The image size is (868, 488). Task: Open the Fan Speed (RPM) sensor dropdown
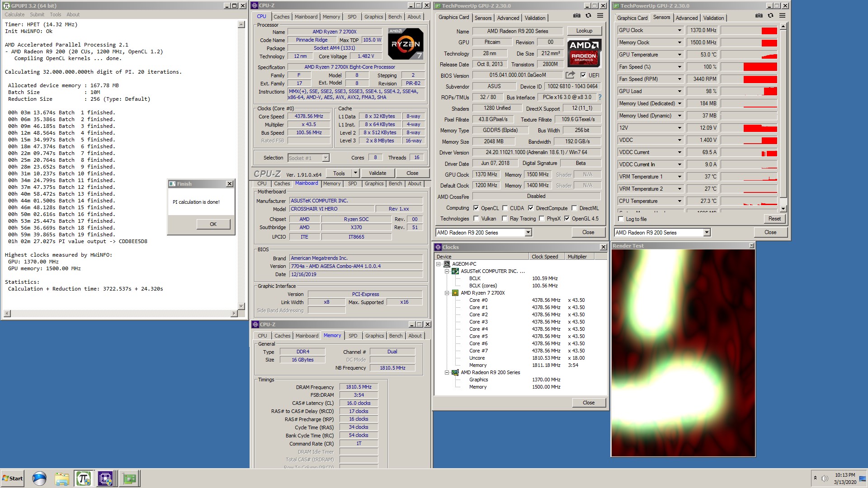point(679,79)
